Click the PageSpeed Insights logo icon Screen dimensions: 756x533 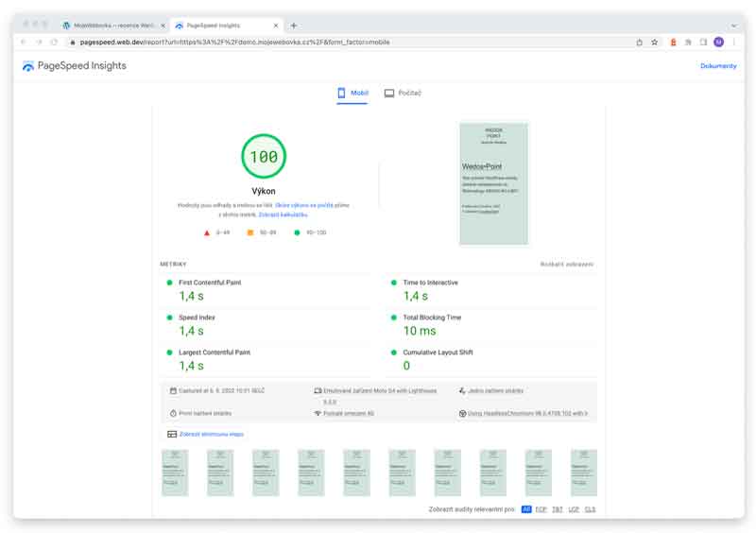tap(28, 66)
